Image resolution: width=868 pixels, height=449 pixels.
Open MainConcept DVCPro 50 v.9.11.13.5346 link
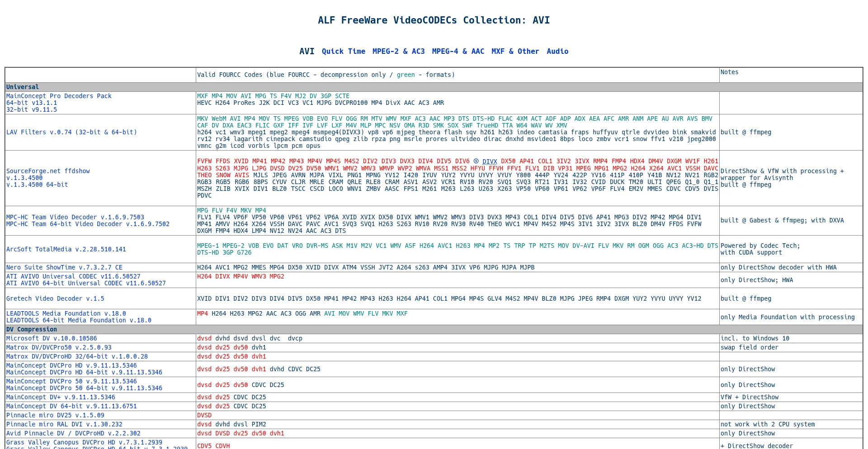71,381
